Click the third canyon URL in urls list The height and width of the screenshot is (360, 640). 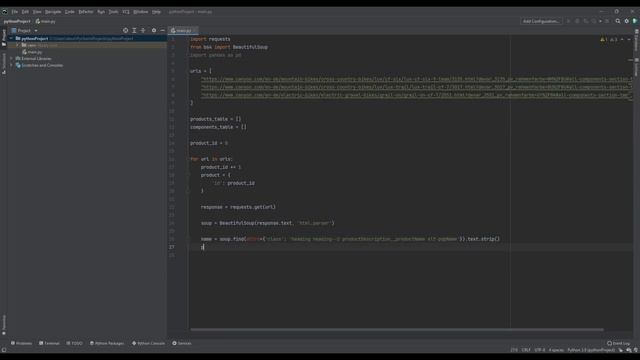click(x=416, y=95)
